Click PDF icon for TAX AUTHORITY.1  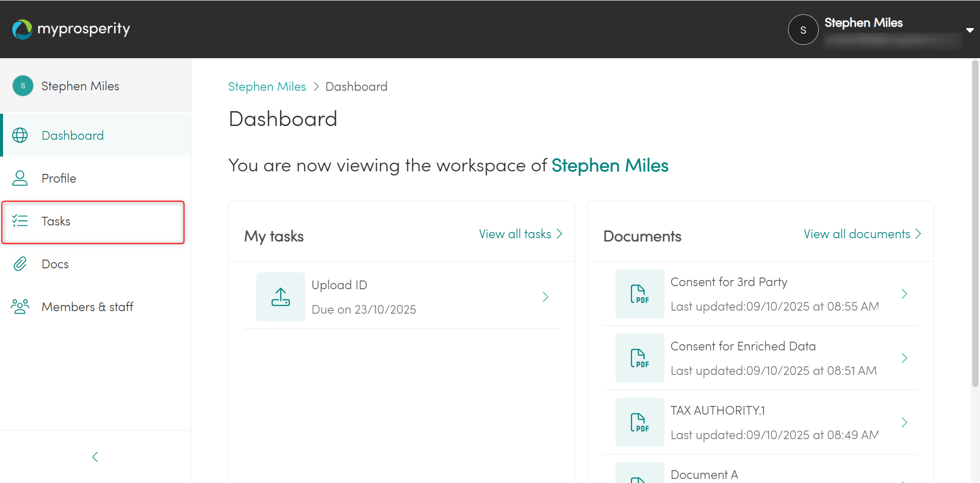pos(640,422)
